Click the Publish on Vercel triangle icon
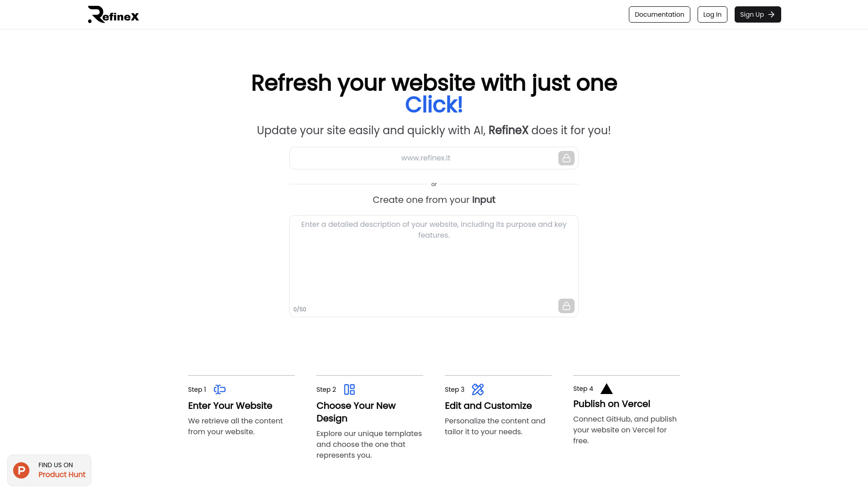Screen dimensions: 868x488 point(606,389)
